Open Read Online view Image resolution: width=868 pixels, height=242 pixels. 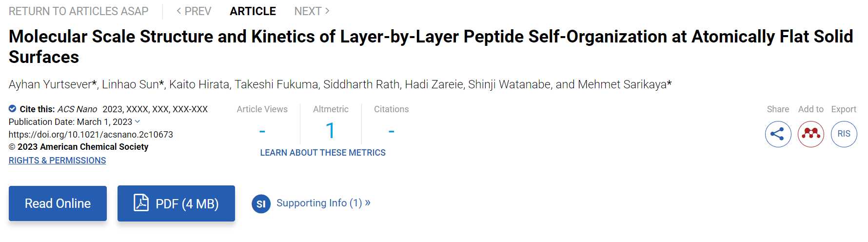coord(58,203)
